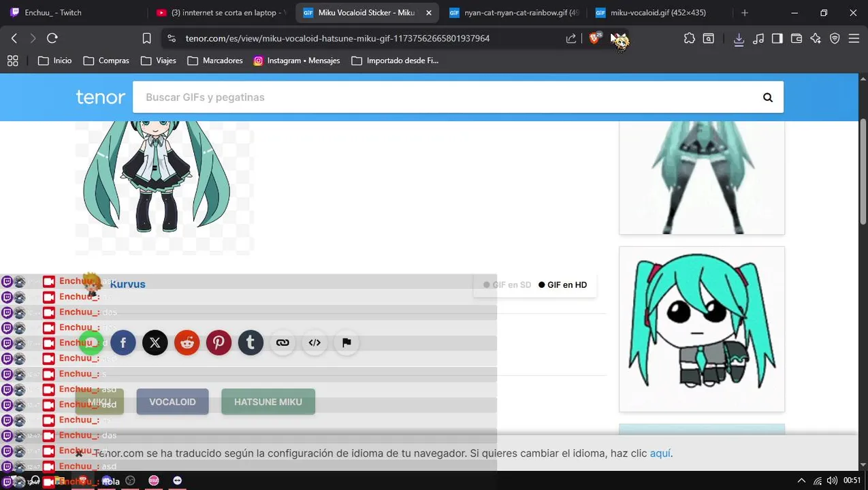Go to Tenor home via logo
Screen dimensions: 868x490
pos(101,97)
